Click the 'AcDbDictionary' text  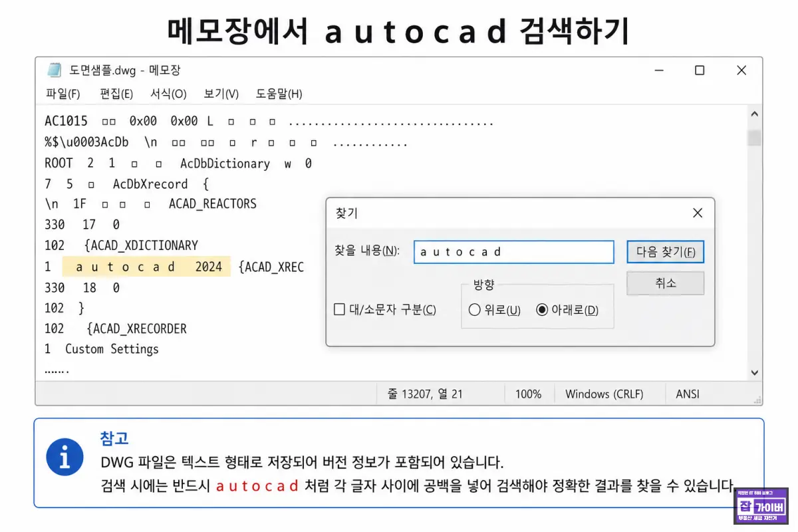[x=225, y=164]
